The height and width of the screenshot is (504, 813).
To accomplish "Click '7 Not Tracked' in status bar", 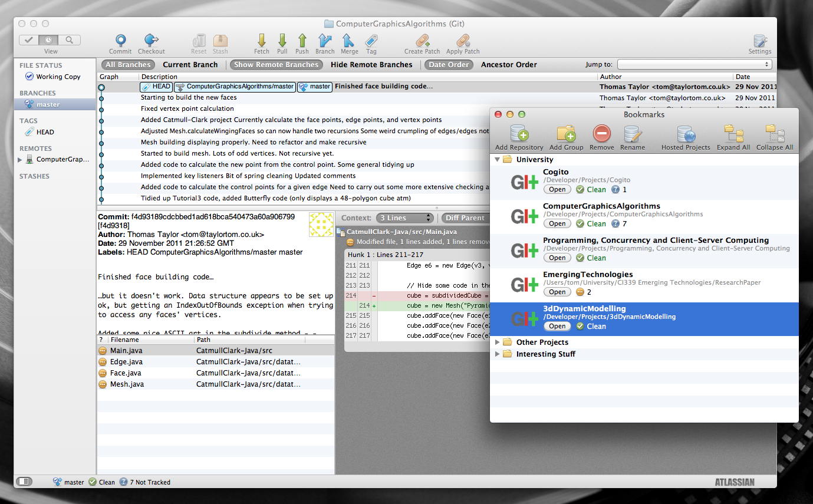I will 145,482.
